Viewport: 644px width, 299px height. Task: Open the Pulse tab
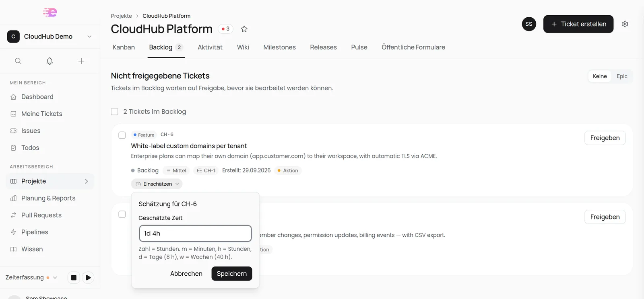click(x=359, y=47)
